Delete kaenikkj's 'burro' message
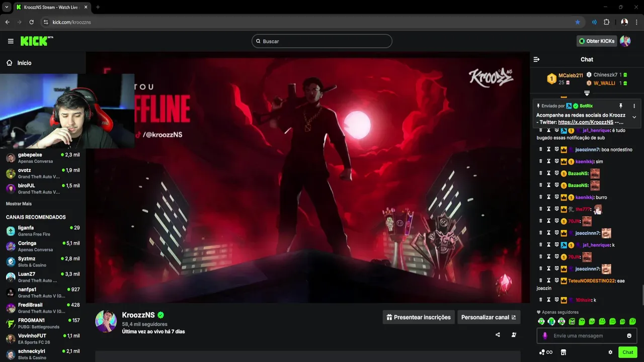644x362 pixels. 541,197
